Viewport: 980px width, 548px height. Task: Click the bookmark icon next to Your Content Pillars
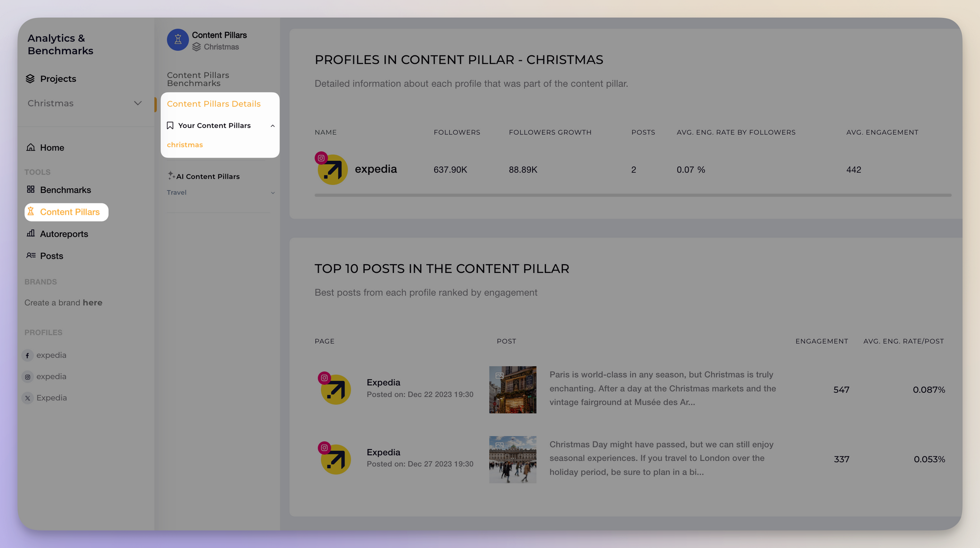pos(171,125)
